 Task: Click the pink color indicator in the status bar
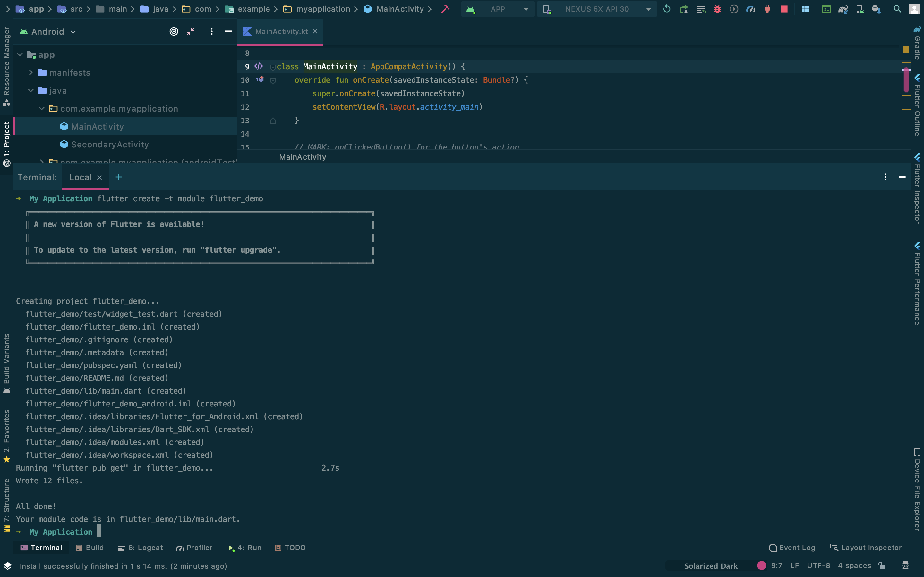762,566
